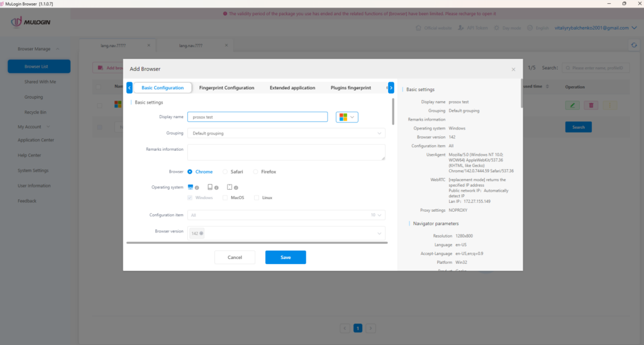Select the desktop operating system icon
Screen dimensions: 644x345
pyautogui.click(x=191, y=187)
